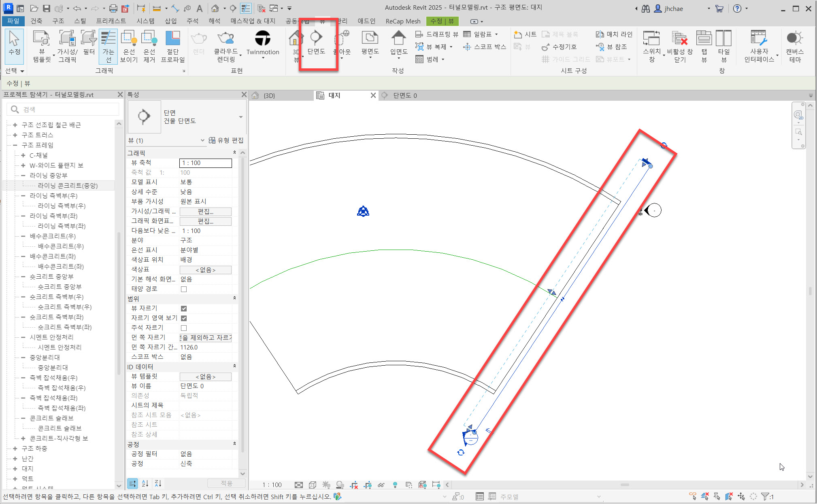Screen dimensions: 817x504
Task: Uncheck the 뷰 자르기 checkbox
Action: click(x=184, y=309)
